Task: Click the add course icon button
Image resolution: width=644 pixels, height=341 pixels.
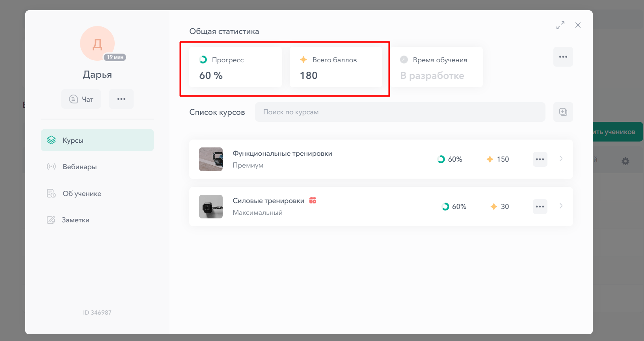Action: click(563, 112)
